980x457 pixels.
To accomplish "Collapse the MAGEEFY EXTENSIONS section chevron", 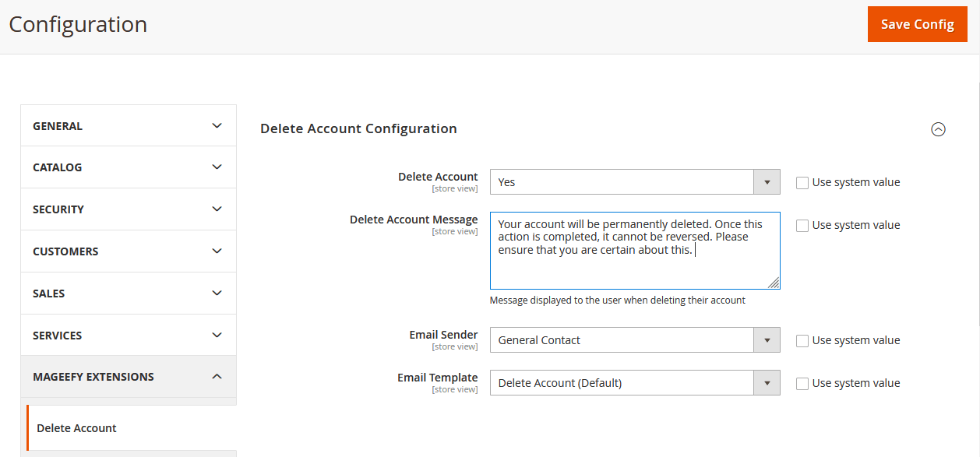I will [x=217, y=376].
